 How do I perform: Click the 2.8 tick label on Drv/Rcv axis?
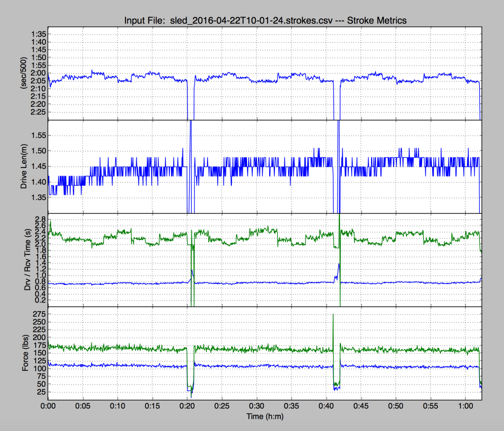(41, 219)
